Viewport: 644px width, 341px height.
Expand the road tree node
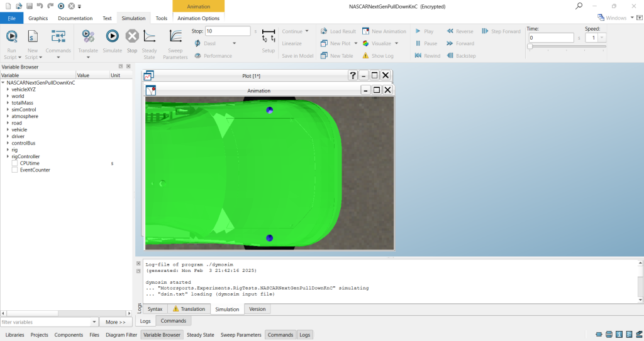click(x=8, y=123)
